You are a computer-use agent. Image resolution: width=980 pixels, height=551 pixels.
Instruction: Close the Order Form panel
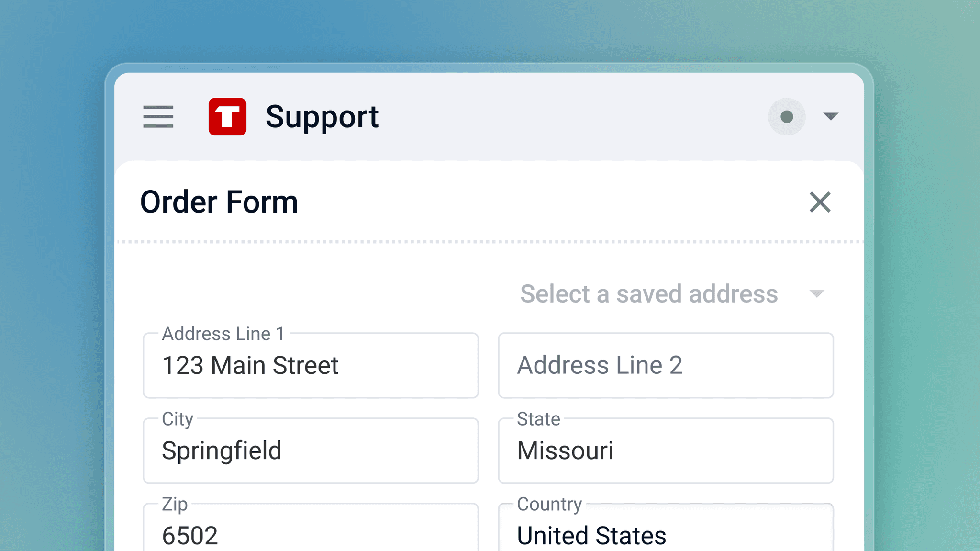pyautogui.click(x=820, y=202)
